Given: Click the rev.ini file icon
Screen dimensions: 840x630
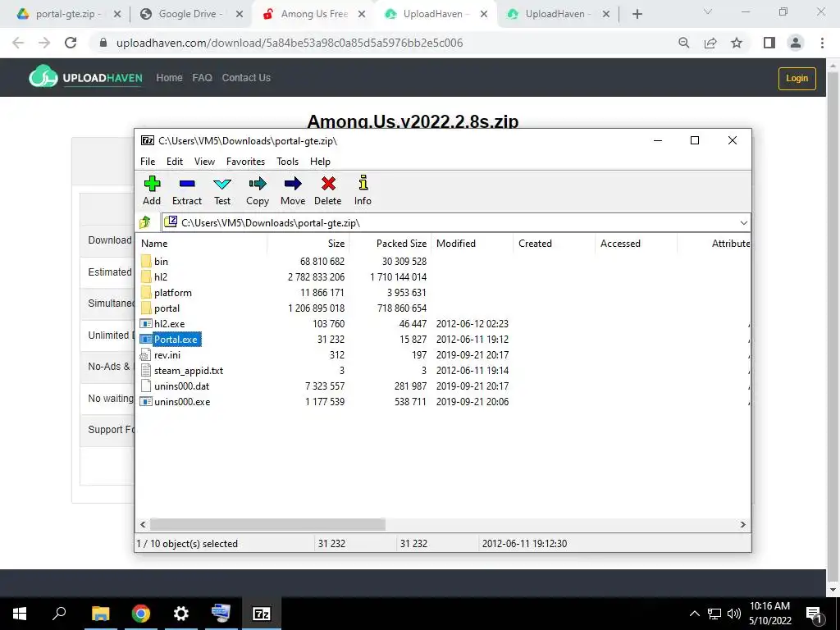Looking at the screenshot, I should 145,354.
